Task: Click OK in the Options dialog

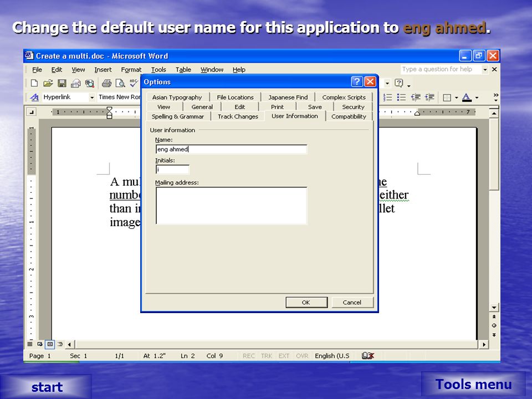Action: (x=306, y=303)
